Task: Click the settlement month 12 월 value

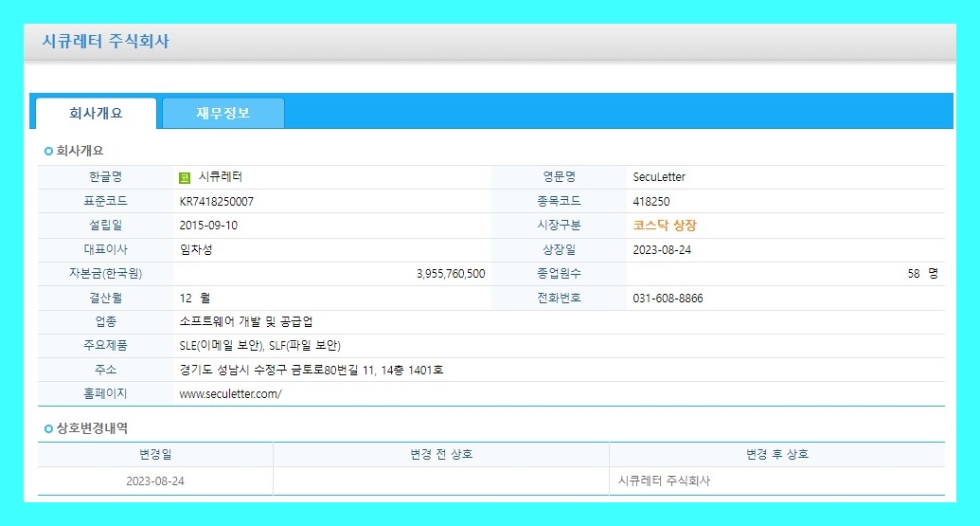Action: pyautogui.click(x=194, y=298)
